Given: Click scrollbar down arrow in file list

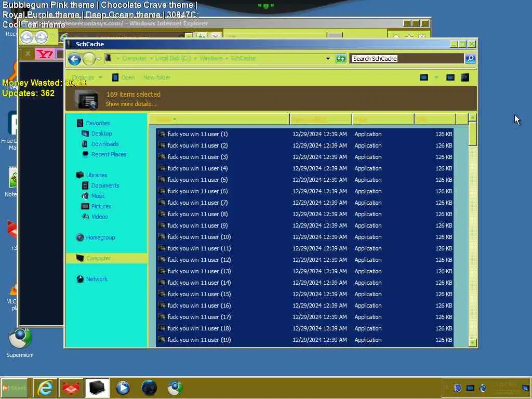Looking at the screenshot, I should tap(472, 343).
